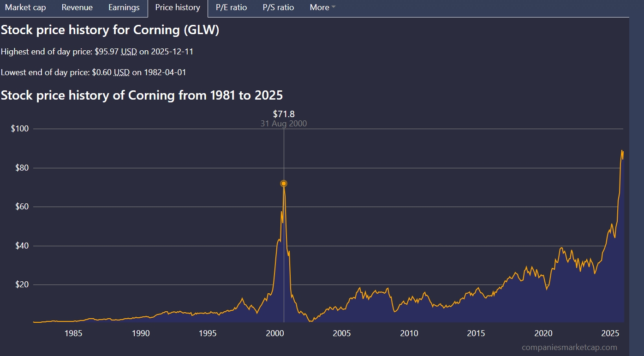Click the 2015 x-axis label
This screenshot has width=644, height=356.
point(476,333)
